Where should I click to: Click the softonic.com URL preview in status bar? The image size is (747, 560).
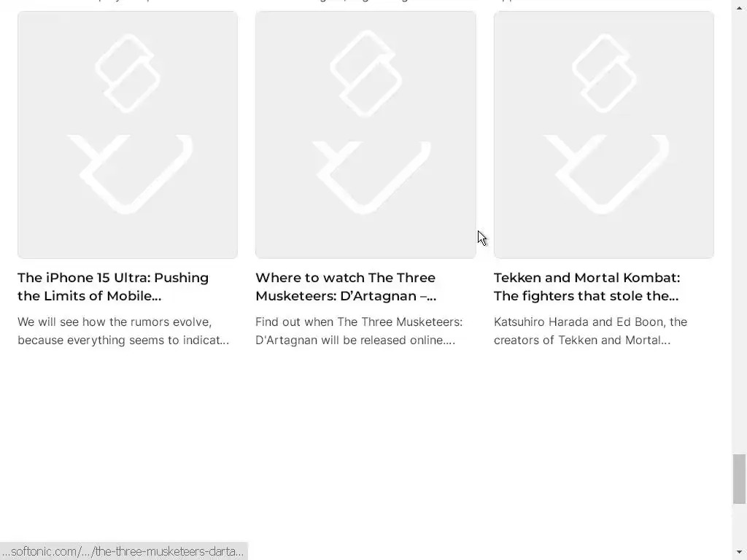click(x=124, y=551)
